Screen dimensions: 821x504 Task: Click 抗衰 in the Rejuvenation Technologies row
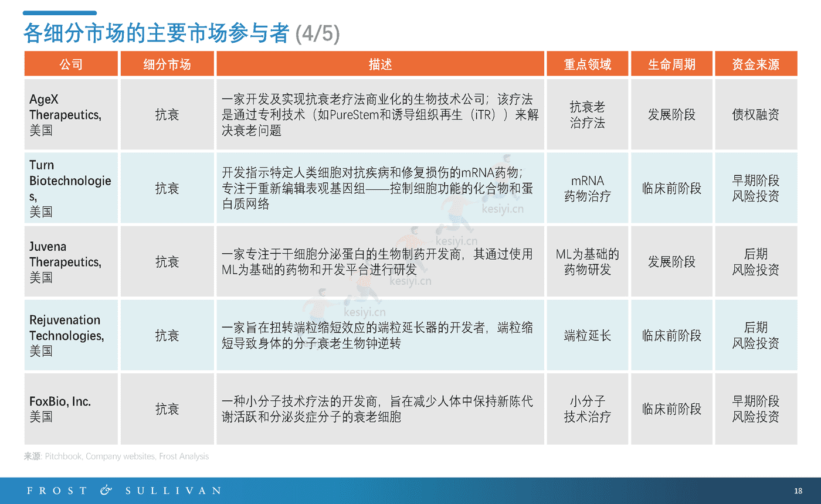[167, 335]
